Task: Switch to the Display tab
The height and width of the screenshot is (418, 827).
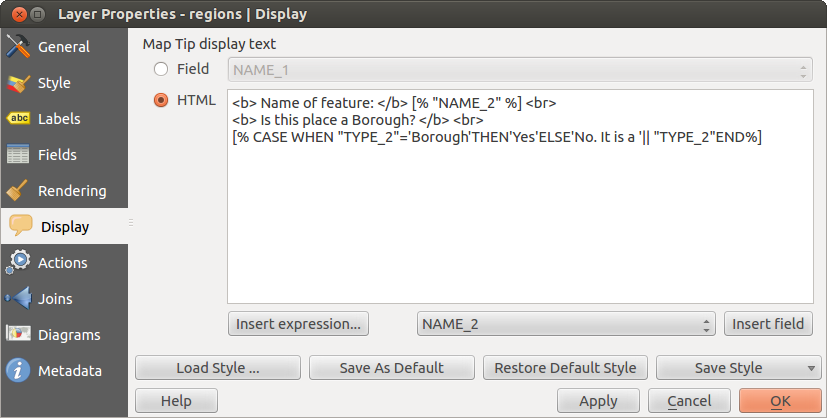Action: [64, 227]
